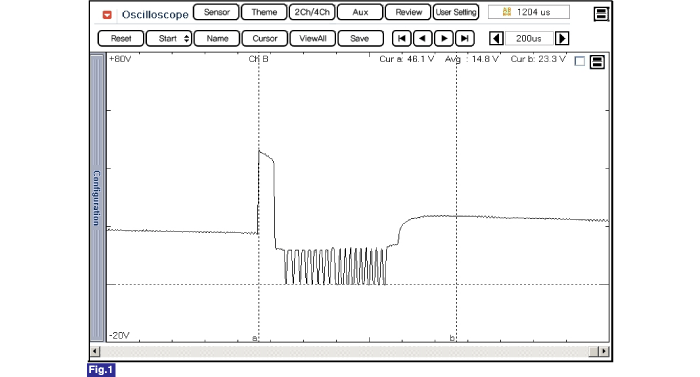Viewport: 700px width, 377px height.
Task: Toggle the checkbox beside Cur b reading
Action: pos(579,61)
